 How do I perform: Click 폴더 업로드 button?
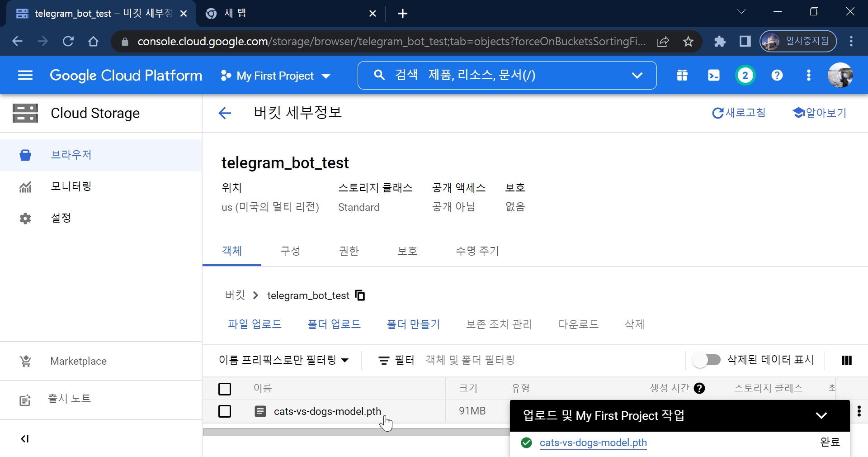click(334, 324)
